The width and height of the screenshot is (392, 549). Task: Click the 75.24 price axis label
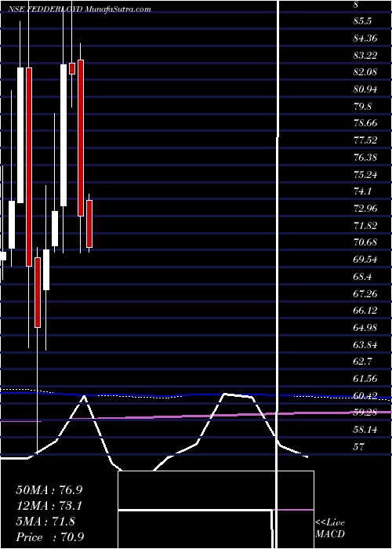(365, 174)
